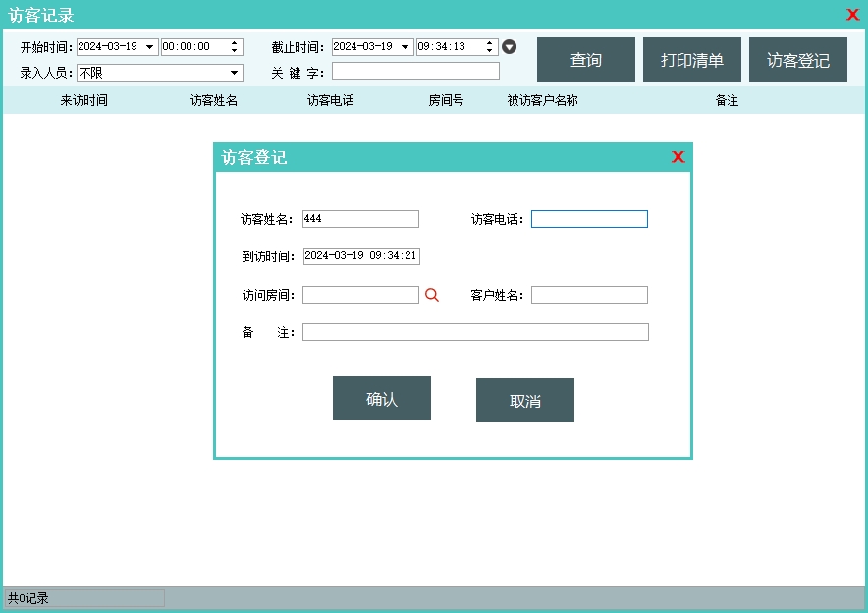Click the 关键字 keyword search field
868x613 pixels.
(x=415, y=71)
